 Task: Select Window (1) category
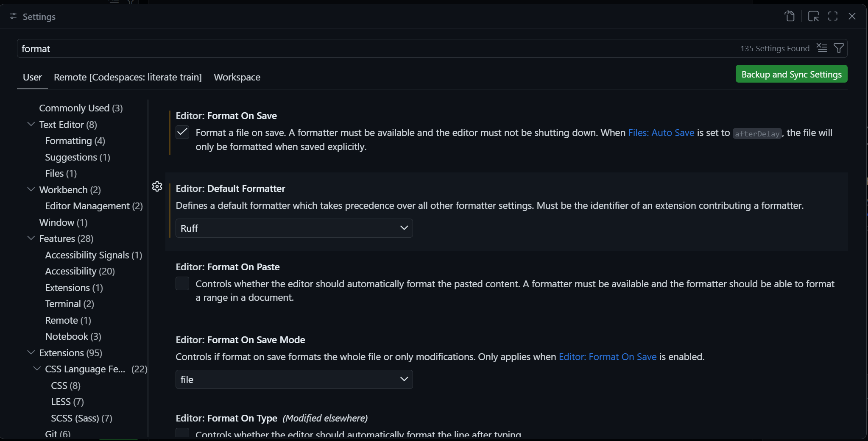pos(63,222)
